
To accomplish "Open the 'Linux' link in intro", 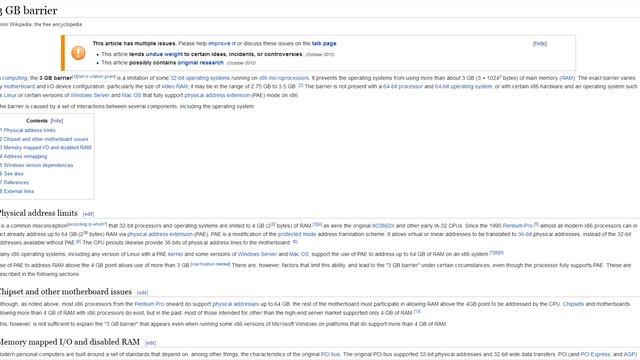I will click(x=10, y=95).
